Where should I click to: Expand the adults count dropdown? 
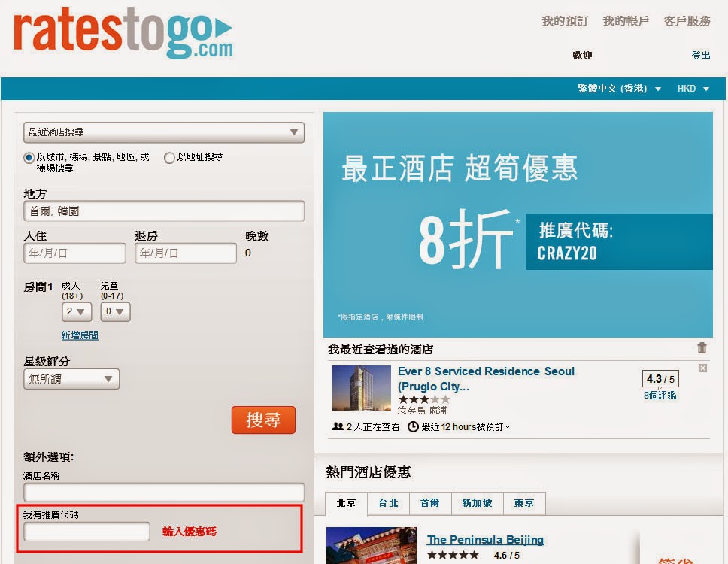click(76, 311)
